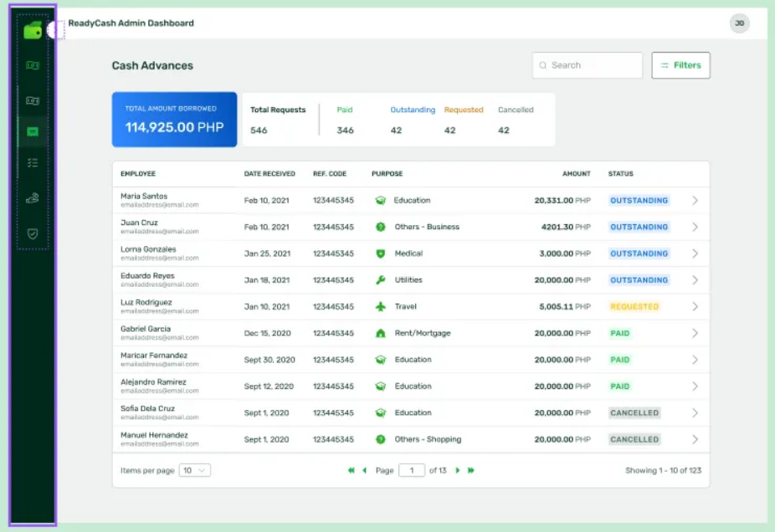The width and height of the screenshot is (775, 532).
Task: Open Manuel Hernandez row chevron
Action: [695, 440]
